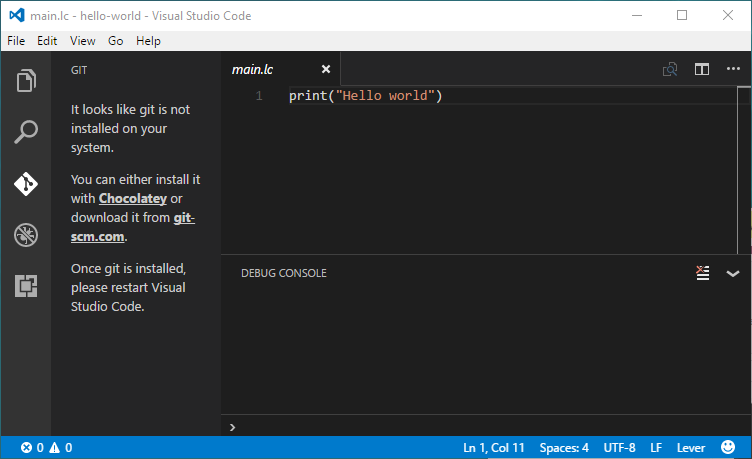Open the File menu
This screenshot has height=459, width=752.
(x=16, y=41)
